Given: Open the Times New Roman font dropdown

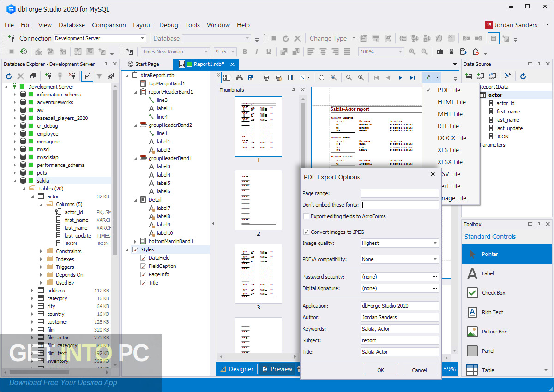Looking at the screenshot, I should (206, 52).
